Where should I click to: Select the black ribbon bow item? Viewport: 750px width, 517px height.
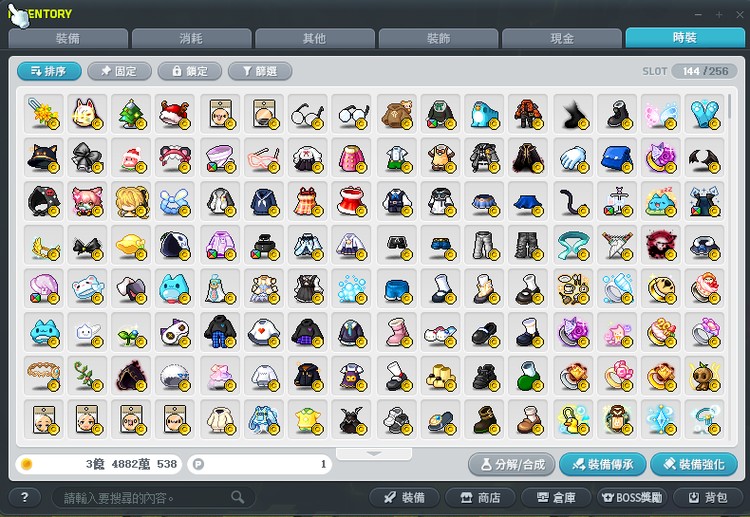[87, 157]
